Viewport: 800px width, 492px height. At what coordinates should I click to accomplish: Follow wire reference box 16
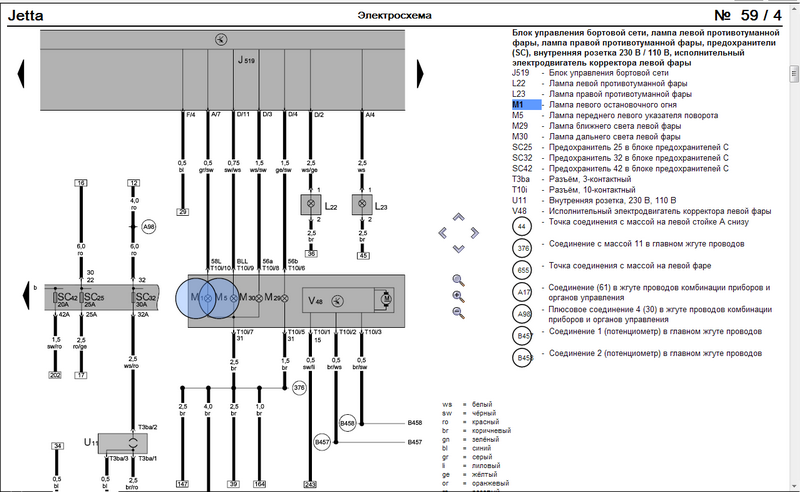81,183
